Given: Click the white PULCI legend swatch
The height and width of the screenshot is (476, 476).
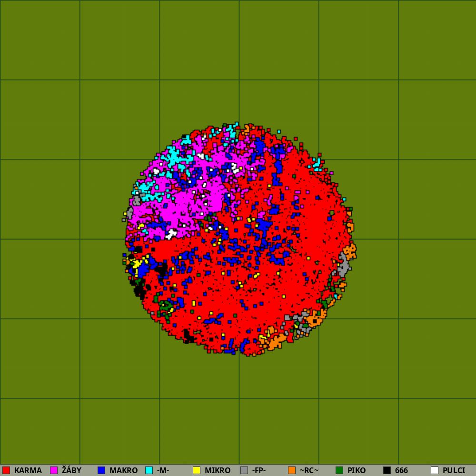Looking at the screenshot, I should click(x=435, y=470).
